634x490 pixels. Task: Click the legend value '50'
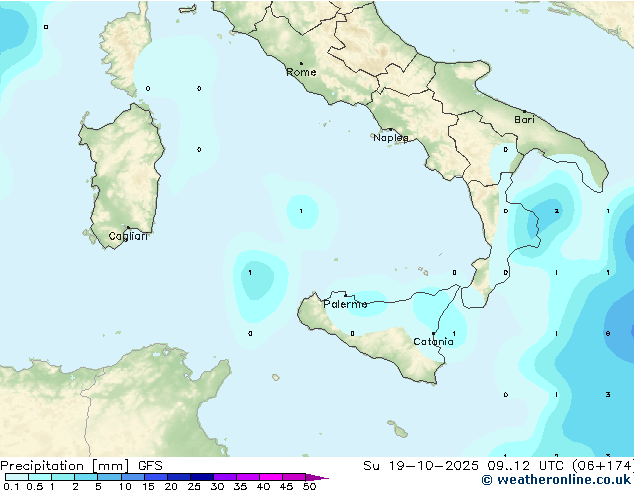(x=309, y=486)
